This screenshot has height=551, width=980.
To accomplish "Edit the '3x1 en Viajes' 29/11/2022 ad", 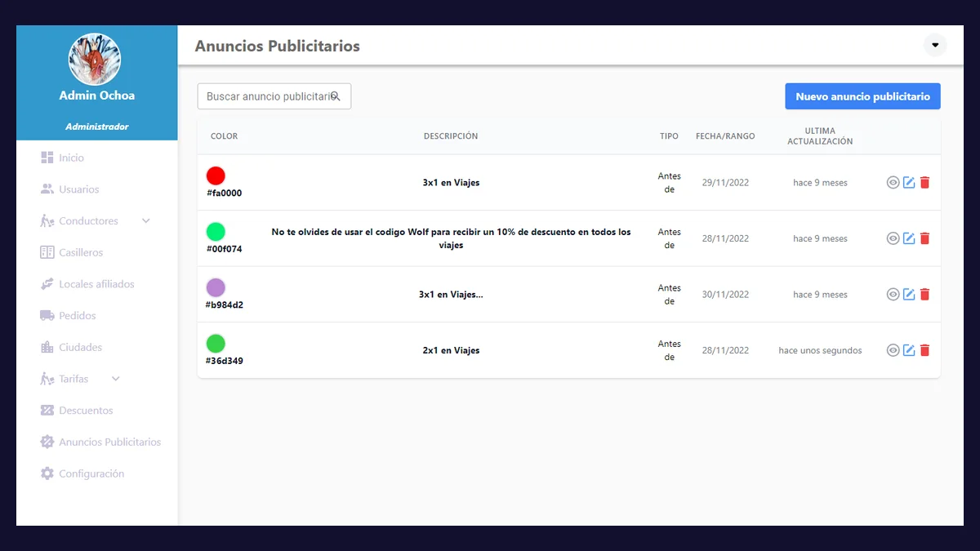I will 909,183.
